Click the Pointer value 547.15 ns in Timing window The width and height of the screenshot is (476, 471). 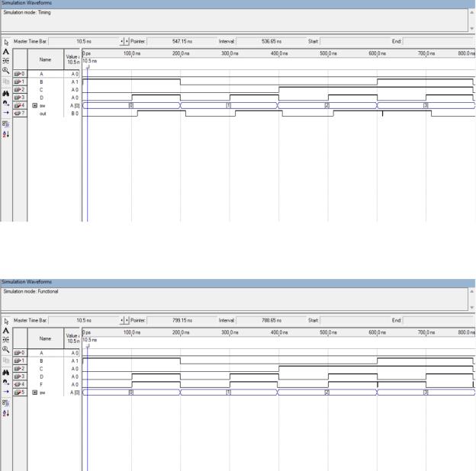coord(182,41)
